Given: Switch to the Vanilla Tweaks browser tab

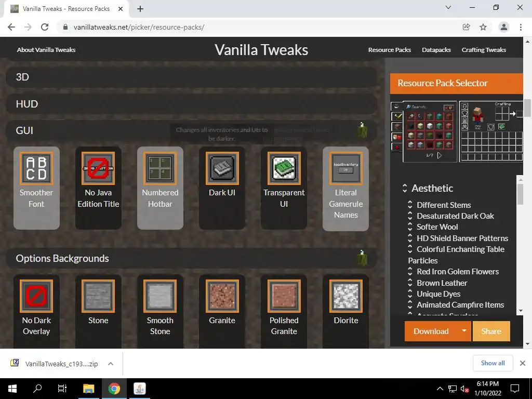Looking at the screenshot, I should (66, 9).
